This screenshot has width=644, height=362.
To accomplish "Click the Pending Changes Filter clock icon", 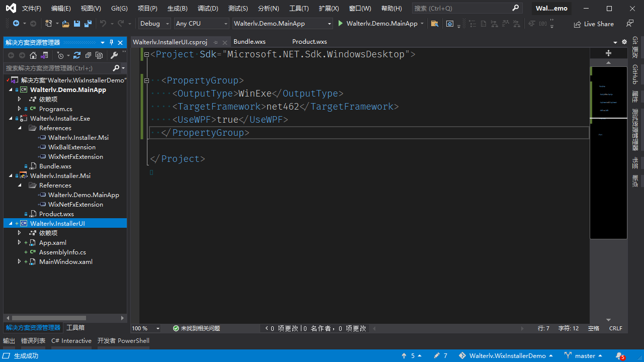I will (x=60, y=55).
